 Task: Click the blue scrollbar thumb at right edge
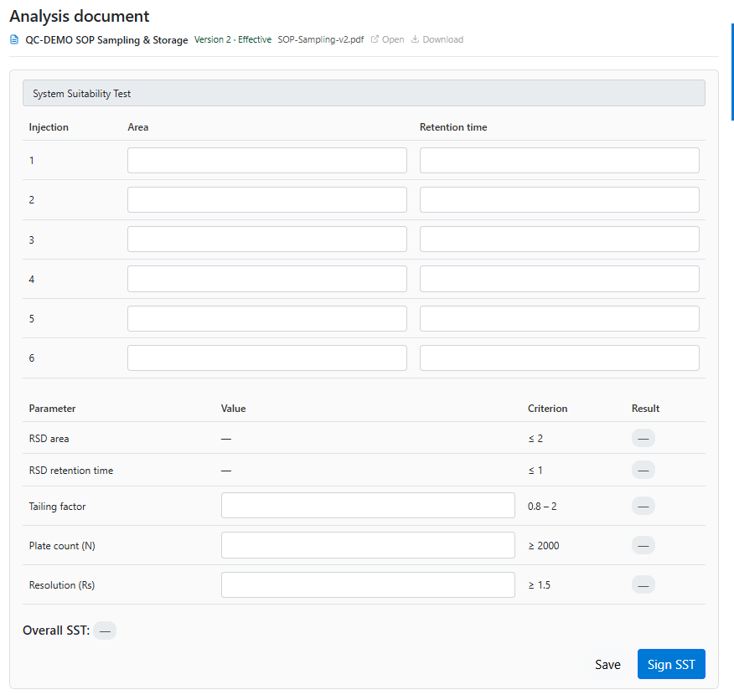pos(732,72)
